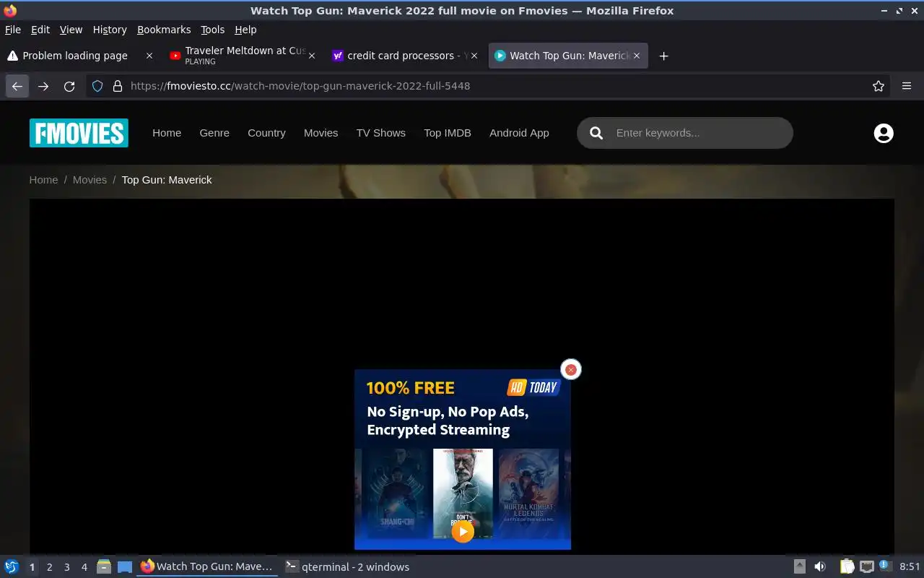Go forward one page
This screenshot has height=578, width=924.
pyautogui.click(x=43, y=86)
